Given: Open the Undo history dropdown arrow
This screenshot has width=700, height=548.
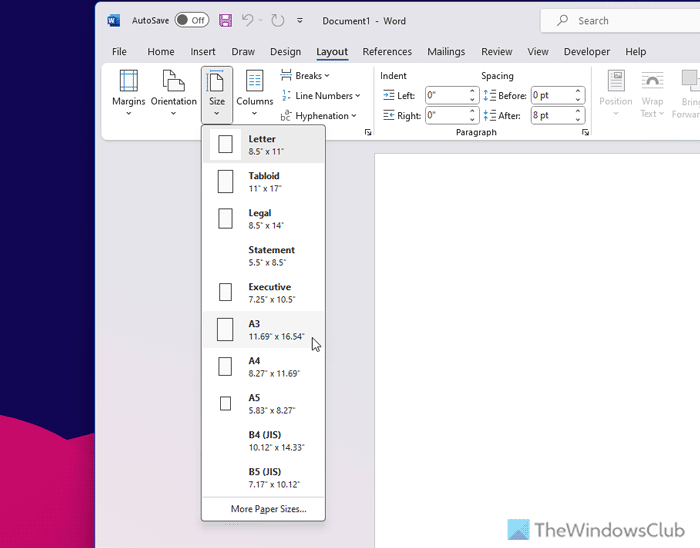Looking at the screenshot, I should [x=261, y=21].
